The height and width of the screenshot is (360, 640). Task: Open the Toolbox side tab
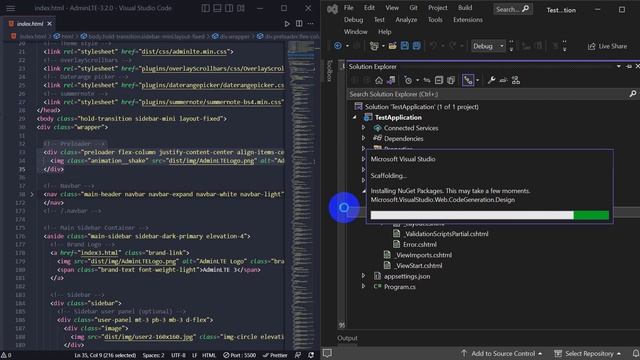[330, 70]
